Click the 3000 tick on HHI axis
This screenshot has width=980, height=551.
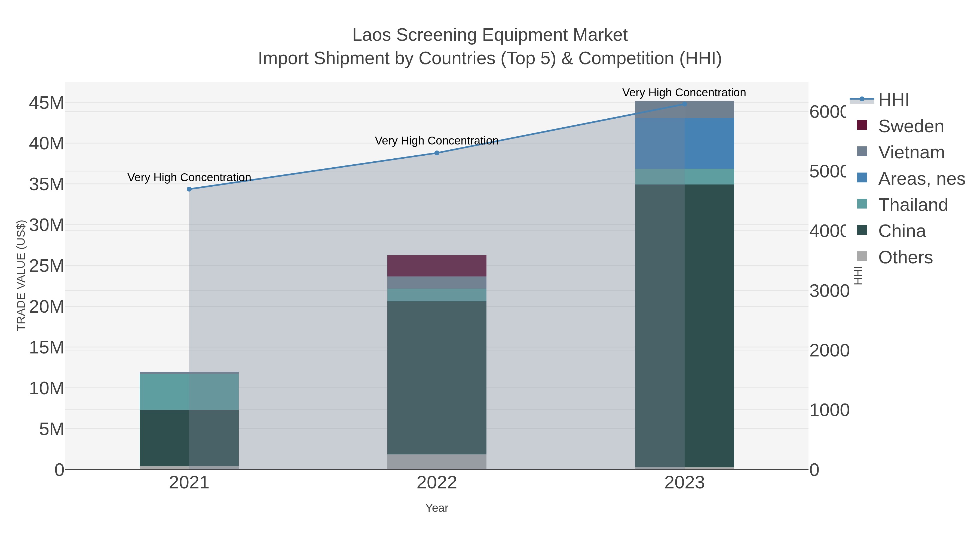point(830,291)
